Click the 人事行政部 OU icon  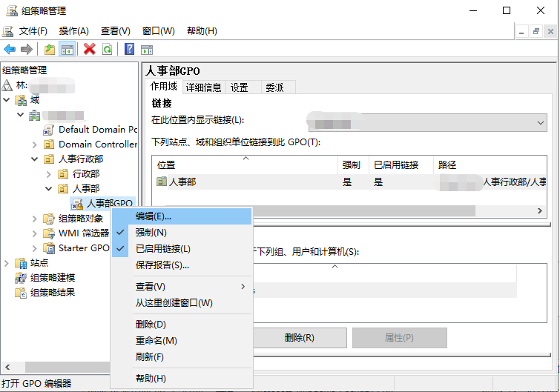point(48,159)
